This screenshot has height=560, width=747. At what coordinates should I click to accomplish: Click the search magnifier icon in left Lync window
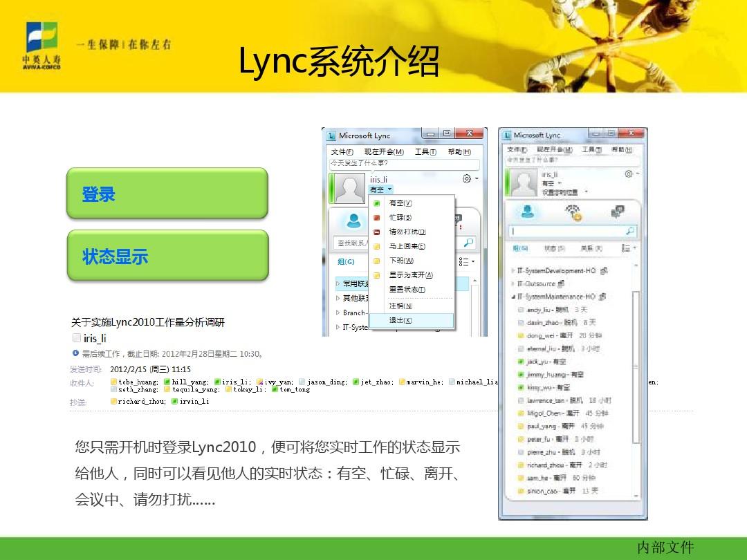click(469, 243)
